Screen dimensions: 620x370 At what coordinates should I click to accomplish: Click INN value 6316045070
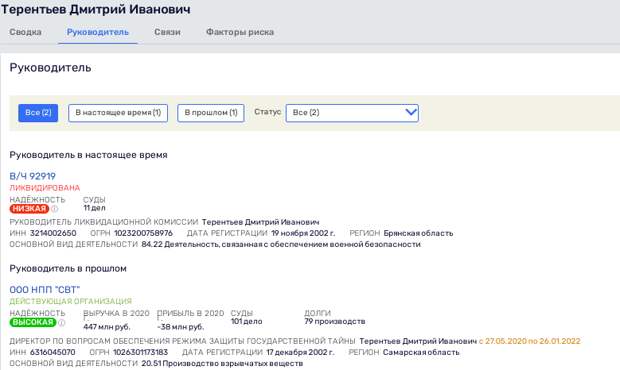(53, 352)
